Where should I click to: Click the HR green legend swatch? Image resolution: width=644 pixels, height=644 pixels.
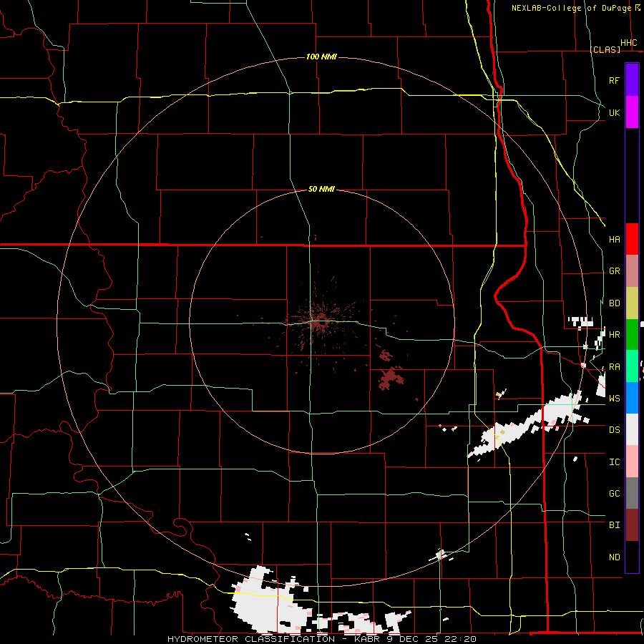(x=632, y=335)
